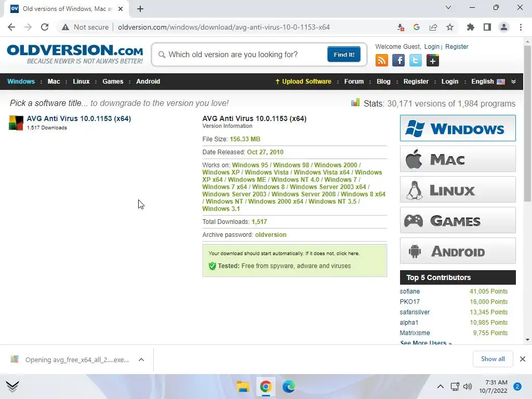The width and height of the screenshot is (532, 399).
Task: Click the plus share icon
Action: [x=433, y=60]
